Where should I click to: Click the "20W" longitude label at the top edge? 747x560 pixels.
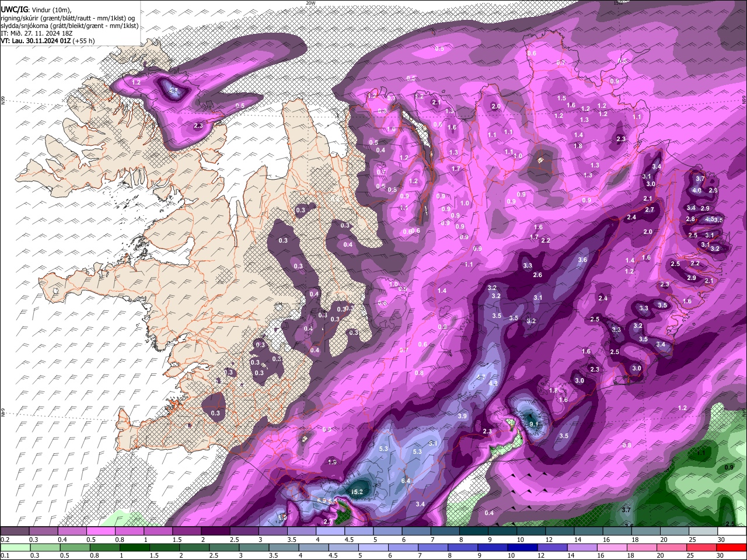(x=310, y=3)
